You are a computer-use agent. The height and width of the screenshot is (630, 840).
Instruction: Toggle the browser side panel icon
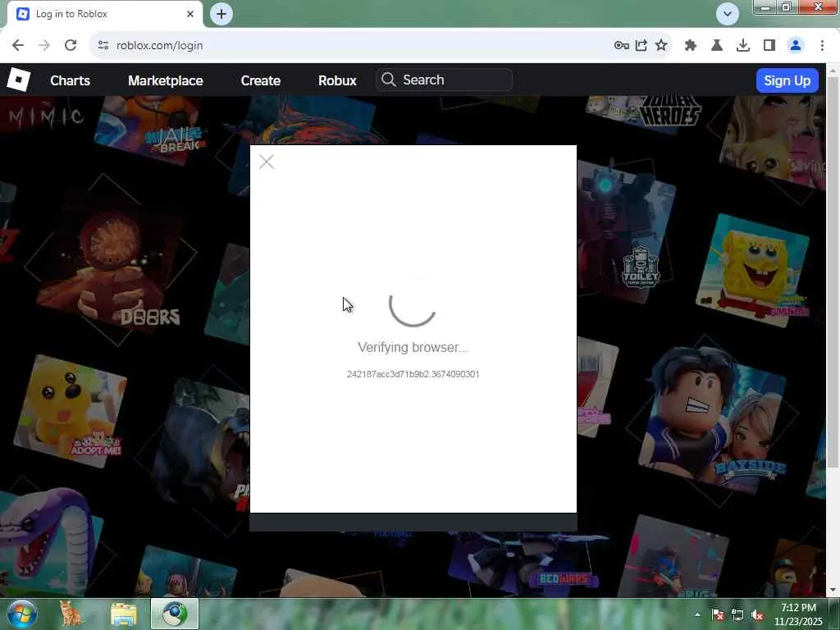(769, 46)
